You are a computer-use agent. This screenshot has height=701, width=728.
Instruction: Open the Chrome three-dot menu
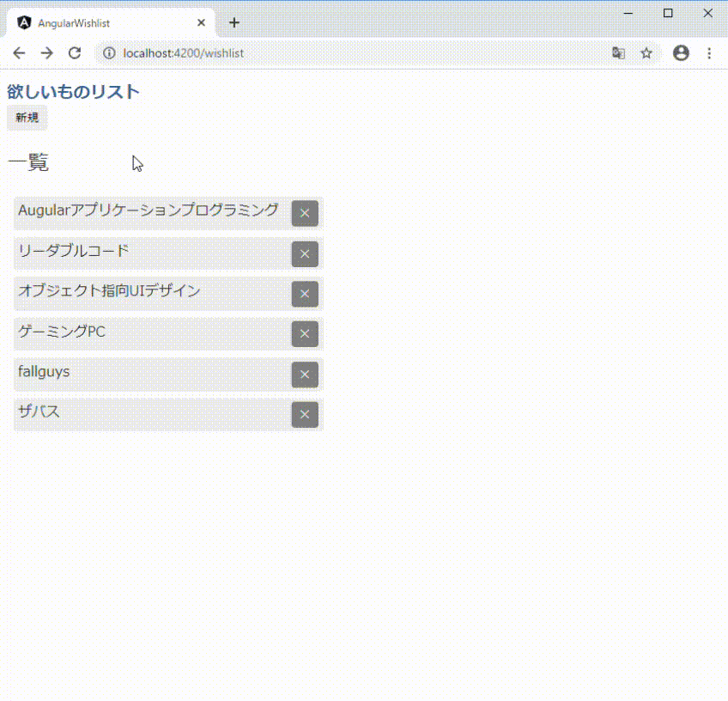click(709, 53)
